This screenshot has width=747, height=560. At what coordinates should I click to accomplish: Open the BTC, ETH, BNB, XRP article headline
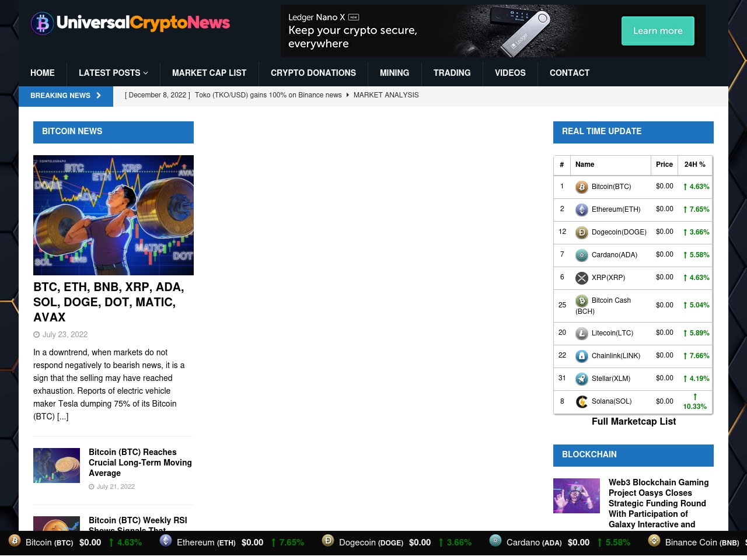click(109, 302)
